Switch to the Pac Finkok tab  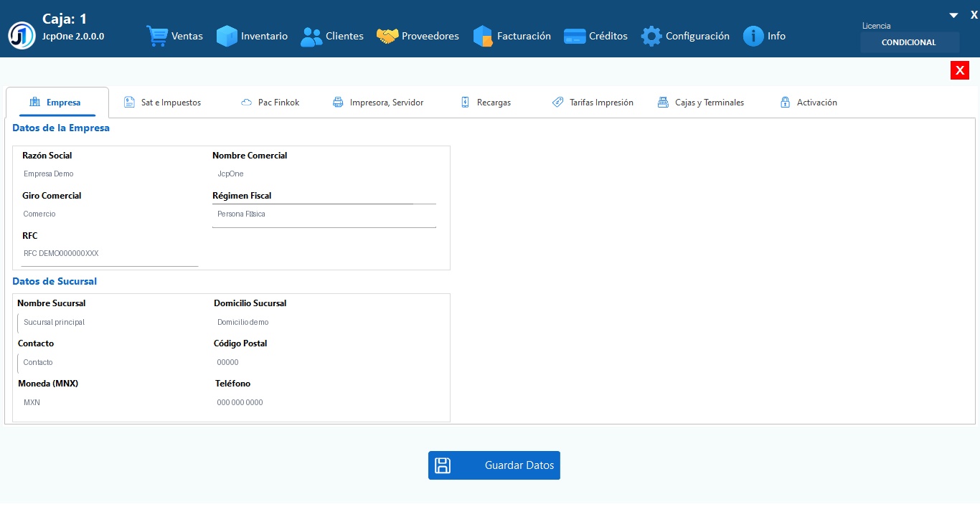(270, 103)
